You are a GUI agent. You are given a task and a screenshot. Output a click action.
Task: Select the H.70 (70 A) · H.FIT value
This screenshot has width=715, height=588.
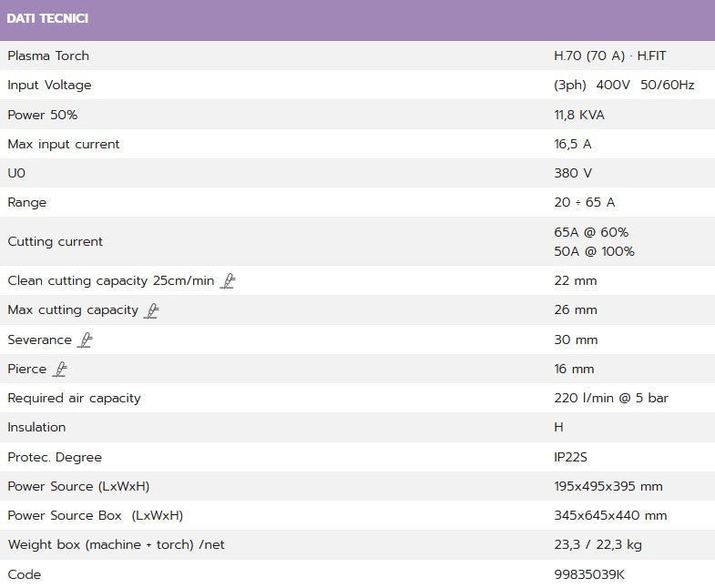tap(609, 56)
